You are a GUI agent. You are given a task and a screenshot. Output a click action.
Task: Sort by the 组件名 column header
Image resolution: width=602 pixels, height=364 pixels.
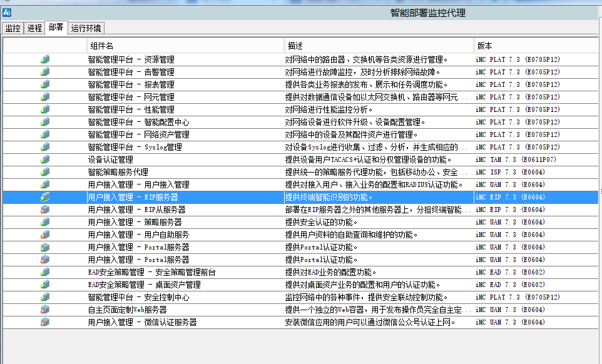186,46
